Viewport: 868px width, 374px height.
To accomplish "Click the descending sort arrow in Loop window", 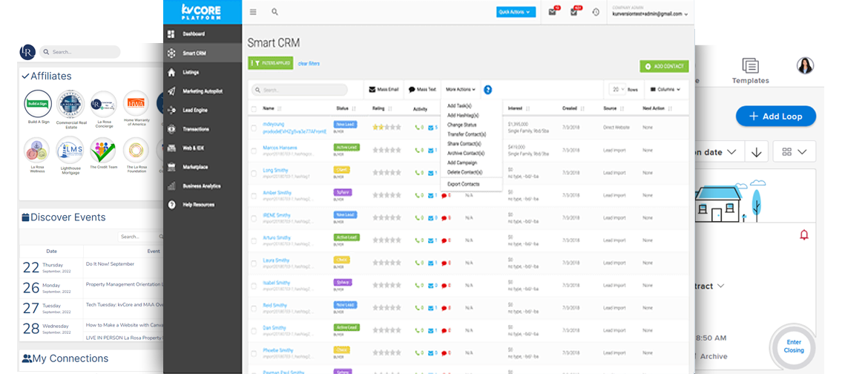I will (x=757, y=152).
